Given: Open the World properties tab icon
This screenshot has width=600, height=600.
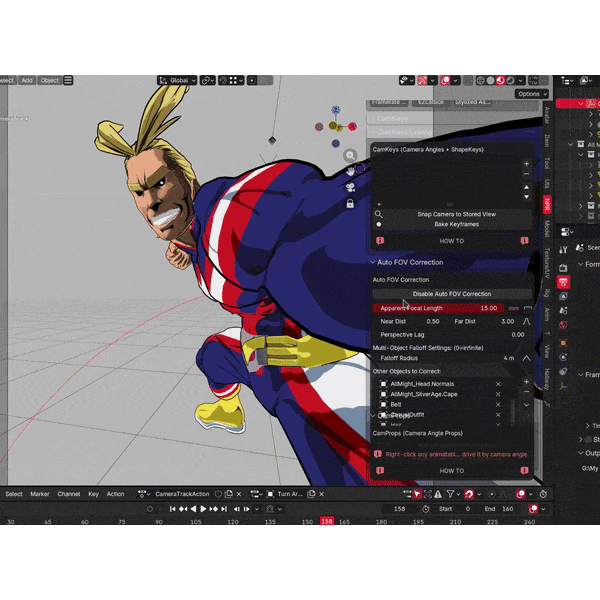Looking at the screenshot, I should [x=563, y=325].
